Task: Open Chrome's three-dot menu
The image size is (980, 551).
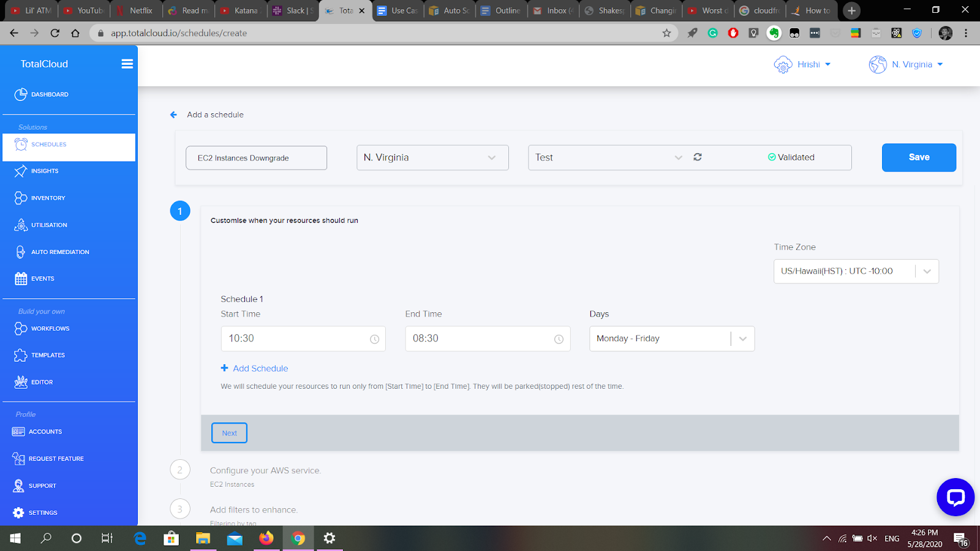Action: click(x=966, y=33)
